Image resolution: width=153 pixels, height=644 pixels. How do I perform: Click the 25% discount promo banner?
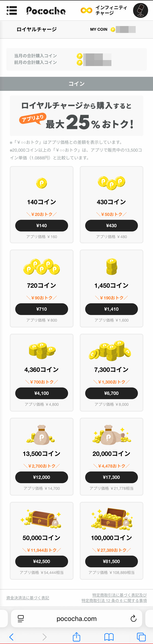(76, 116)
